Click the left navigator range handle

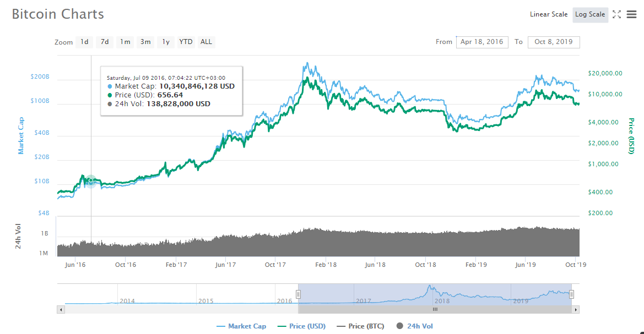click(298, 294)
